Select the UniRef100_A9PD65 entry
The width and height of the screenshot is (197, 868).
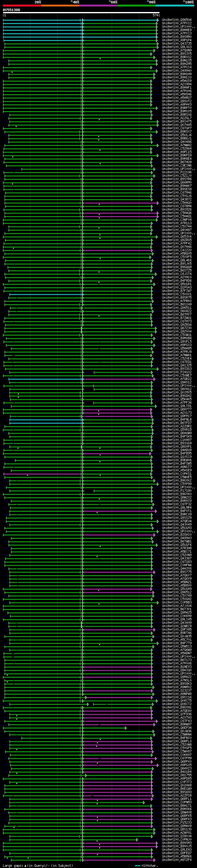pos(177,778)
